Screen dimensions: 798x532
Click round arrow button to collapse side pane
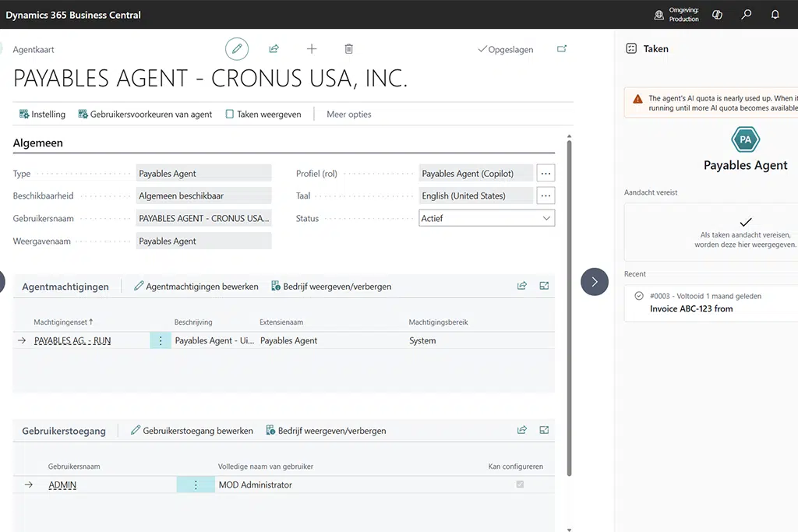pyautogui.click(x=595, y=282)
